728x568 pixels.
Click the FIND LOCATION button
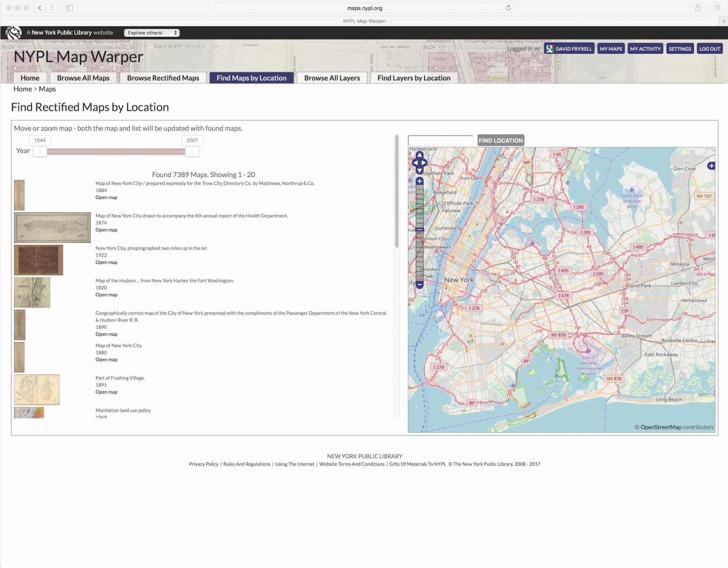[x=500, y=140]
